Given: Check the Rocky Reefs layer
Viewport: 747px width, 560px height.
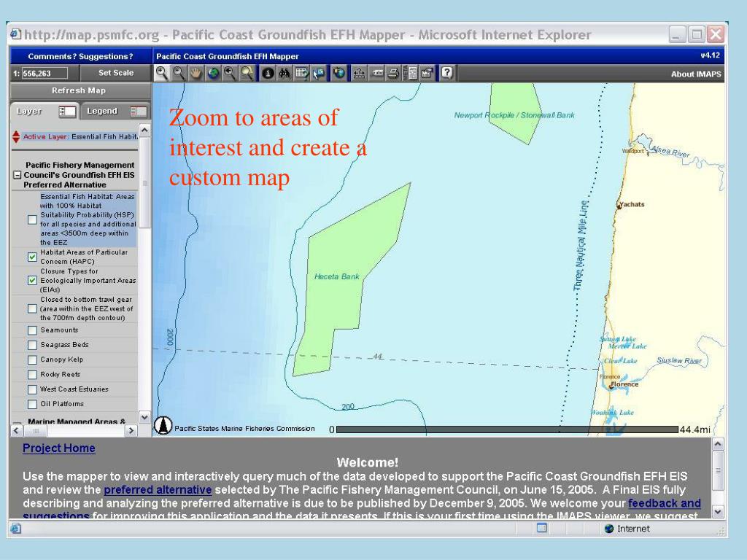Looking at the screenshot, I should (x=32, y=375).
